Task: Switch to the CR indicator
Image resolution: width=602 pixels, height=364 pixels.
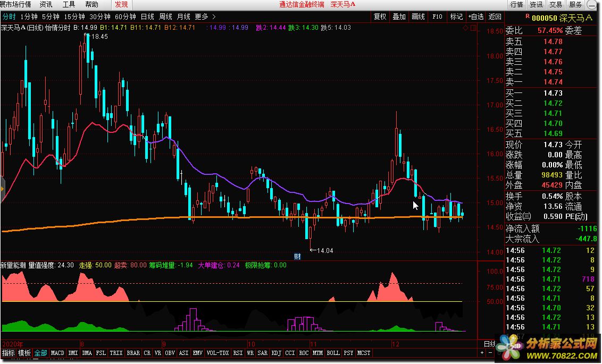Action: [147, 353]
